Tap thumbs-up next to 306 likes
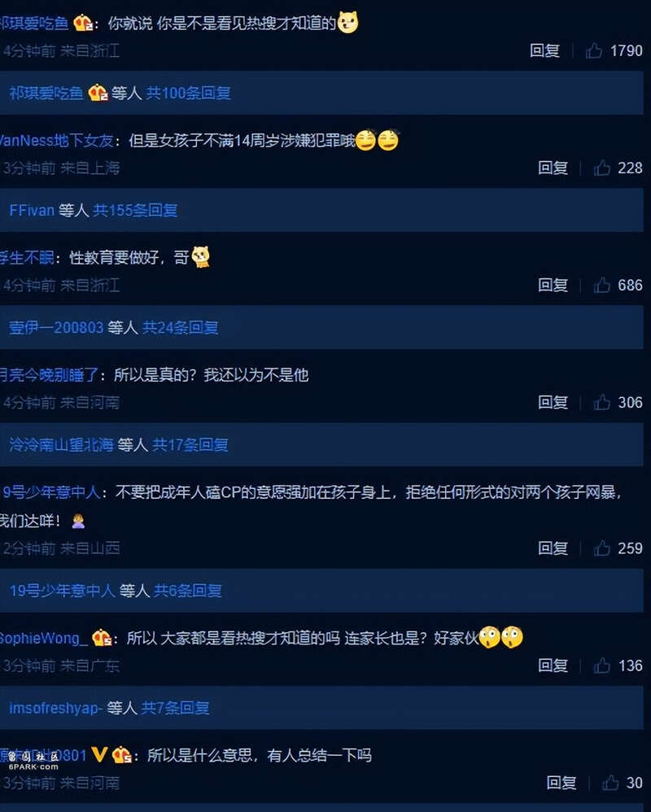Image resolution: width=651 pixels, height=812 pixels. click(602, 403)
